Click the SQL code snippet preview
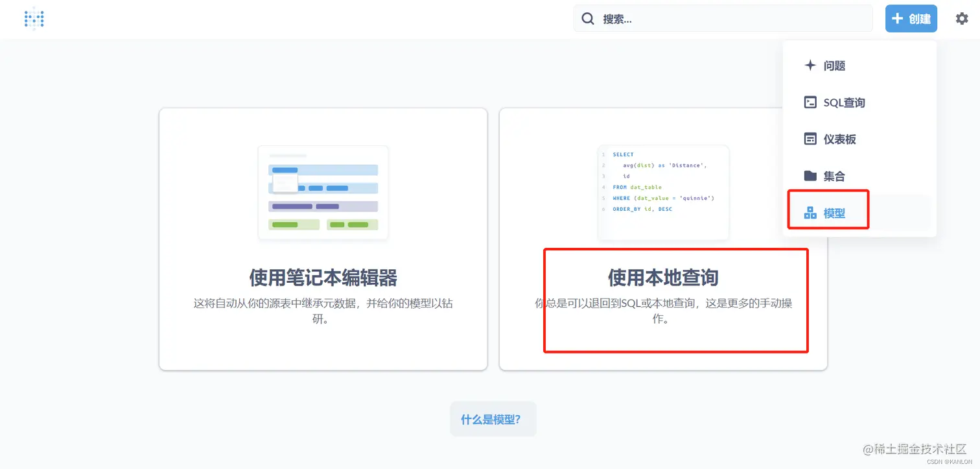This screenshot has height=469, width=980. pos(662,192)
